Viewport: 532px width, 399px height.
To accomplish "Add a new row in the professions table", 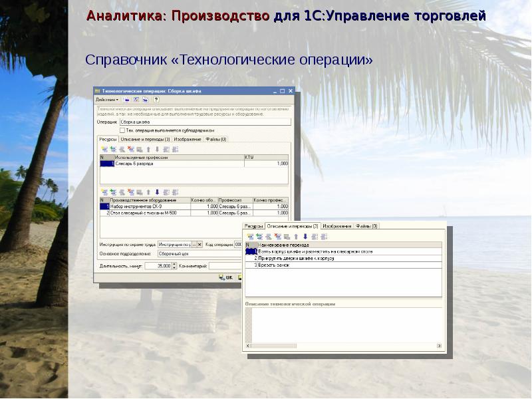I will (x=104, y=150).
